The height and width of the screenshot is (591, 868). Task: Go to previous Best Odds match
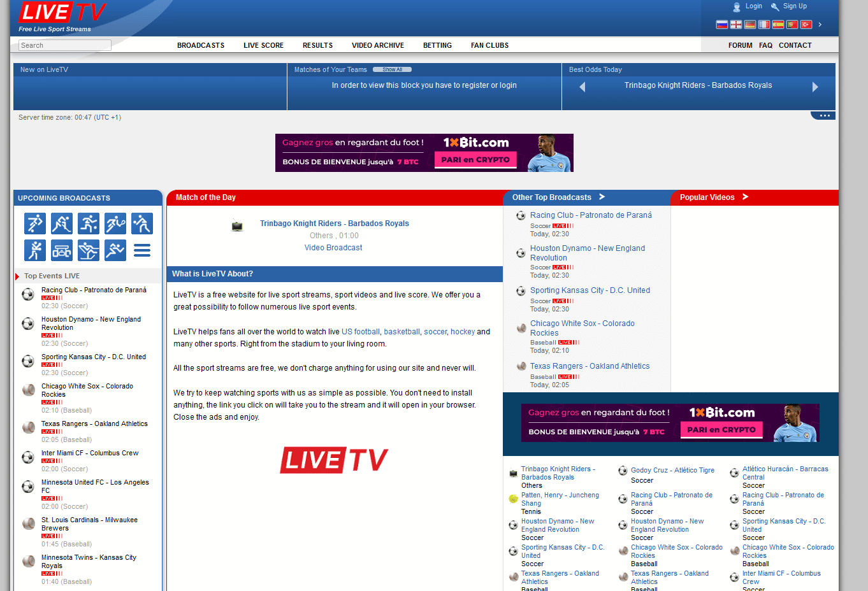tap(582, 87)
